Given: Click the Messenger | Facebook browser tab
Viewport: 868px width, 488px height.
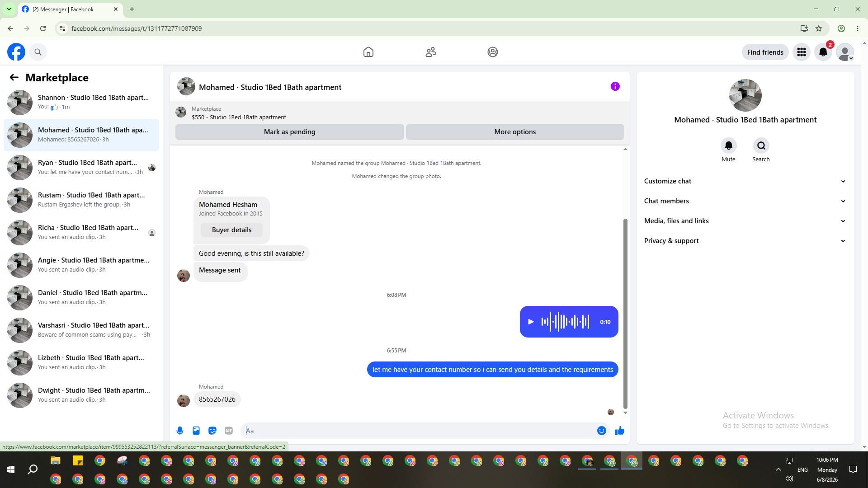Looking at the screenshot, I should [x=70, y=9].
